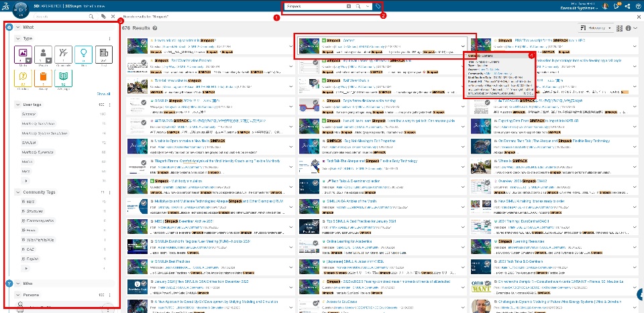This screenshot has height=313, width=644.
Task: Click the help icon next to 676 Results
Action: click(155, 28)
